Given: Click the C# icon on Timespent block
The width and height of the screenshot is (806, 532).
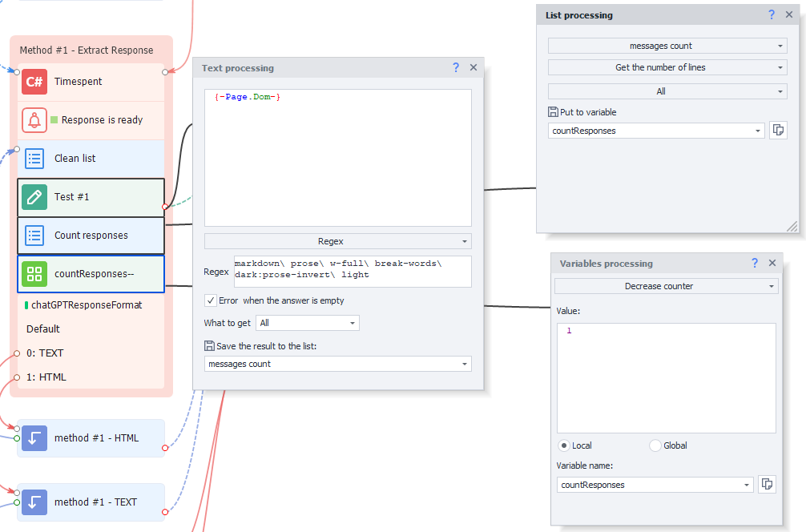Looking at the screenshot, I should pyautogui.click(x=34, y=82).
